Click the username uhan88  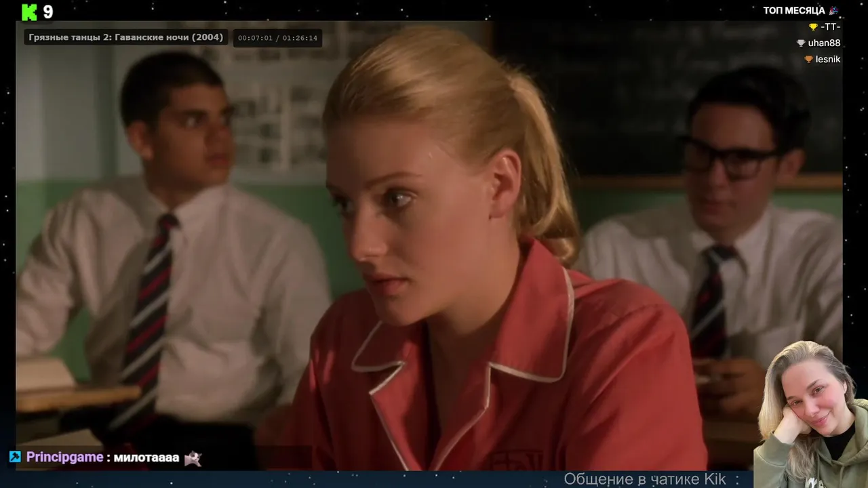[824, 43]
